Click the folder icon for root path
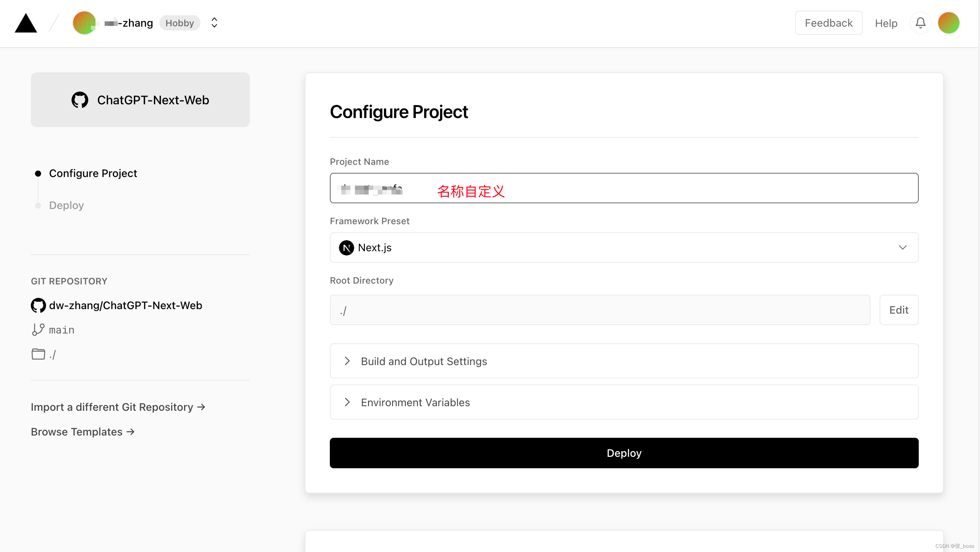Viewport: 980px width, 552px height. point(38,354)
